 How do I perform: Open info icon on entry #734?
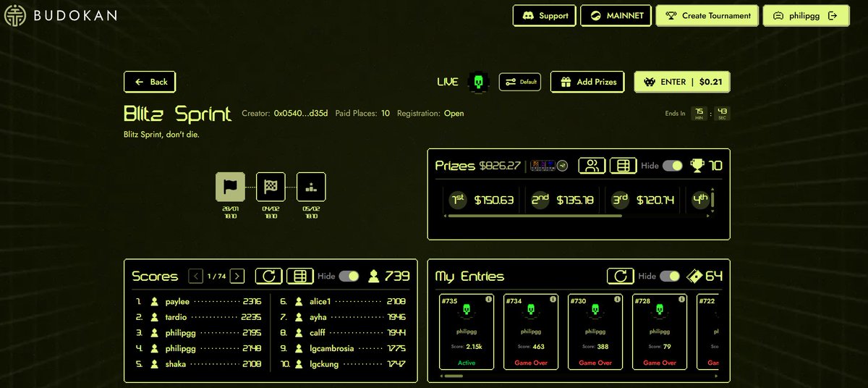click(x=553, y=299)
